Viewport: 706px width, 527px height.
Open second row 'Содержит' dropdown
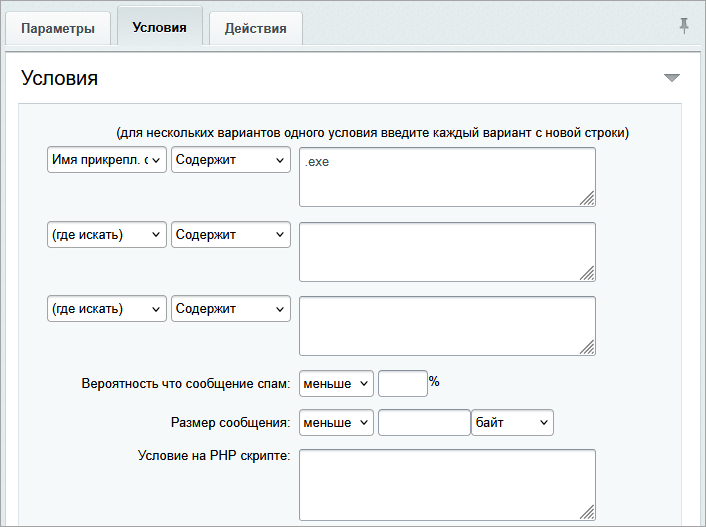coord(231,235)
